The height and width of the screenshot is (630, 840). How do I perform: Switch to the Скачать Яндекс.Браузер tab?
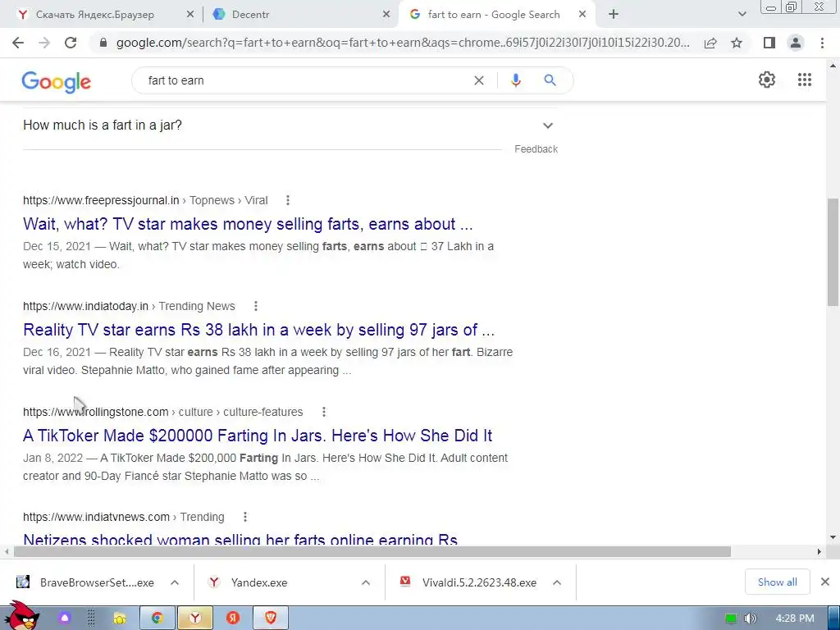pos(95,15)
